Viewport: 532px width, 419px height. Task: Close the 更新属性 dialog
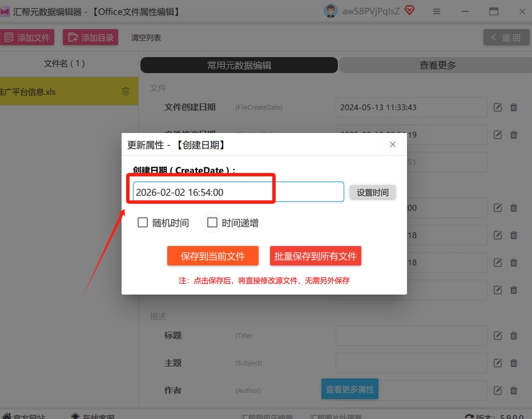(x=393, y=144)
